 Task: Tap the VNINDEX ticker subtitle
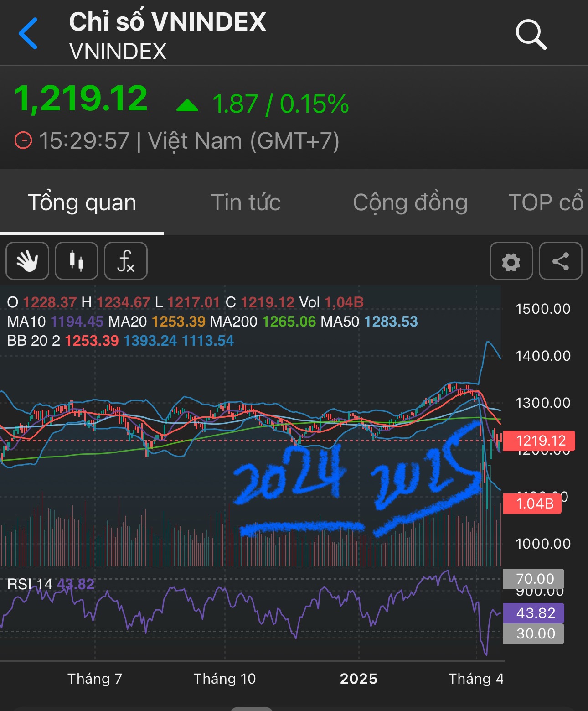point(118,51)
